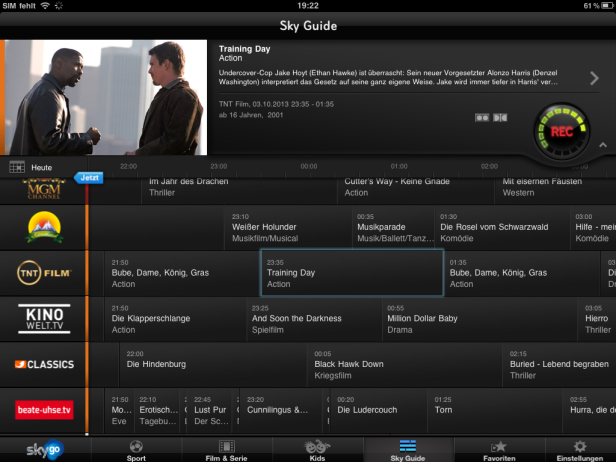Tap the 23:00 time marker
616x462 pixels.
(x=218, y=166)
